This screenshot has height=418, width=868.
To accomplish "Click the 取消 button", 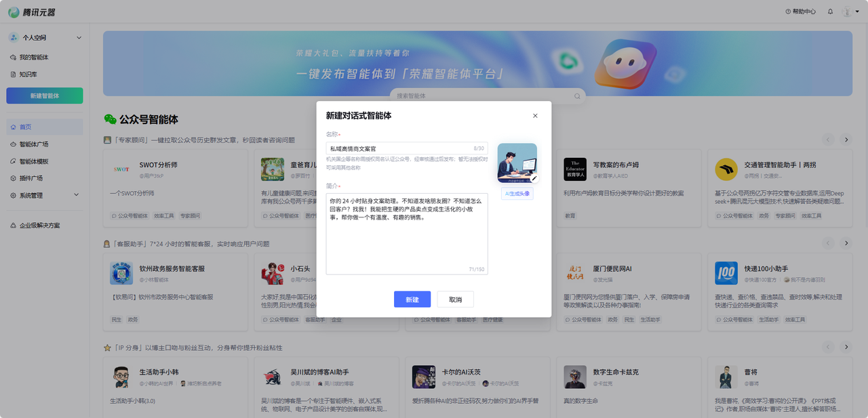I will pos(455,299).
